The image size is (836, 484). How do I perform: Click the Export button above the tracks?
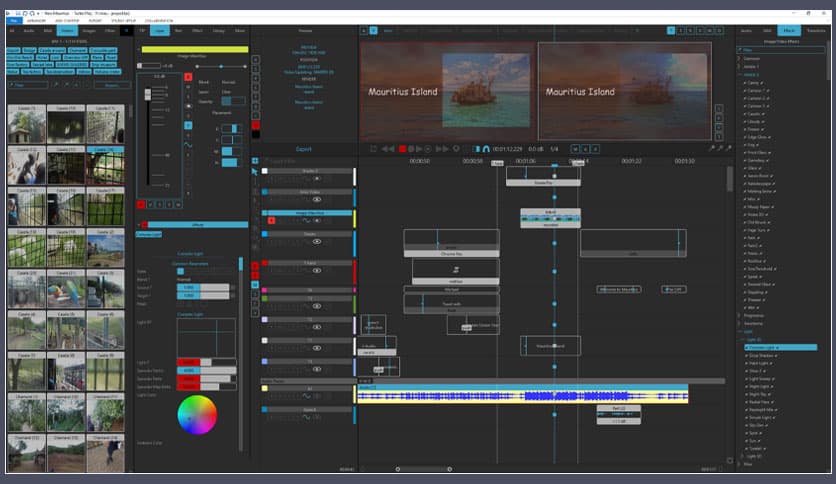click(305, 147)
